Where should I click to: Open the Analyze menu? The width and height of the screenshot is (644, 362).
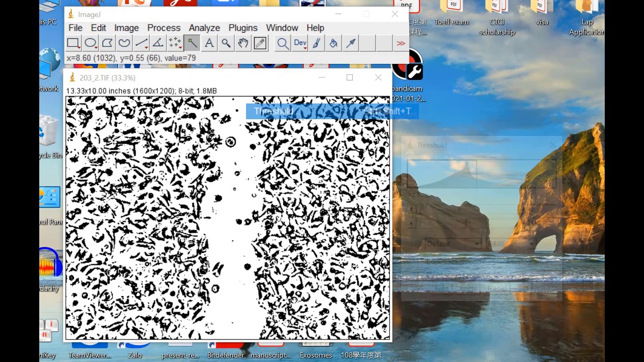[204, 28]
